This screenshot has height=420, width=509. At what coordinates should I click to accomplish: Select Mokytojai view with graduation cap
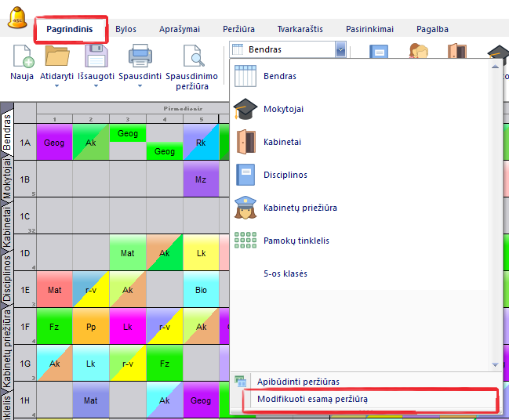click(283, 109)
